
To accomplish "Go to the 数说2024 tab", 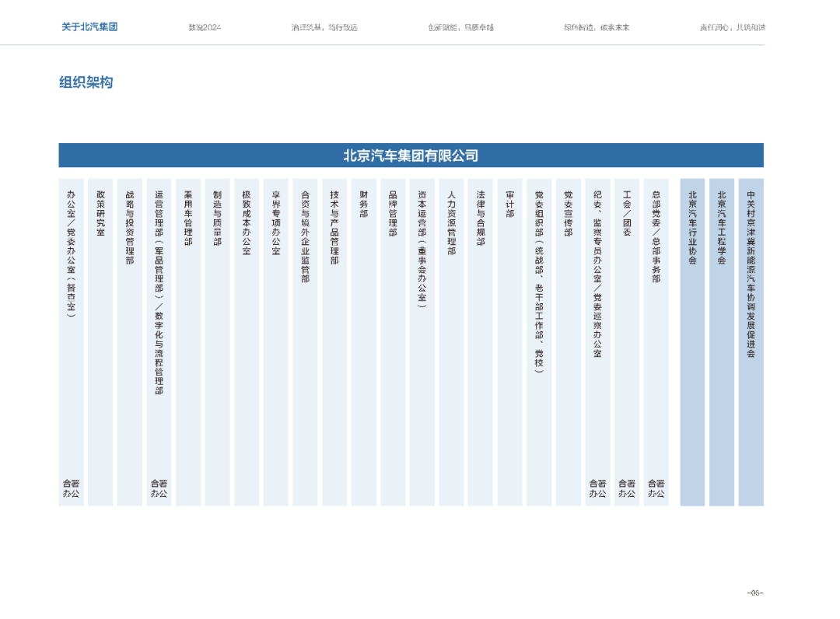I will pyautogui.click(x=205, y=27).
